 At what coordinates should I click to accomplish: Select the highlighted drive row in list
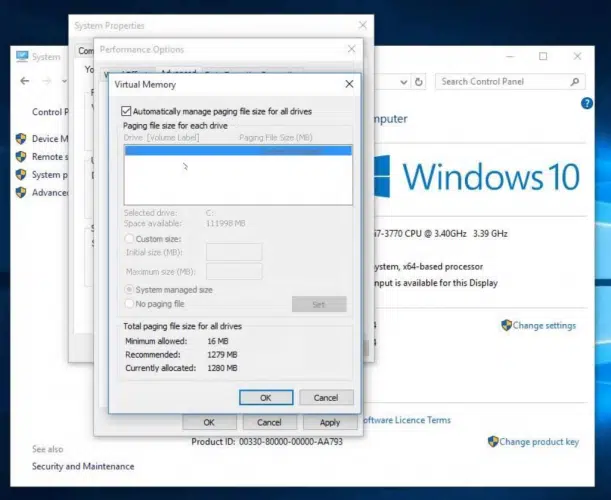[238, 150]
